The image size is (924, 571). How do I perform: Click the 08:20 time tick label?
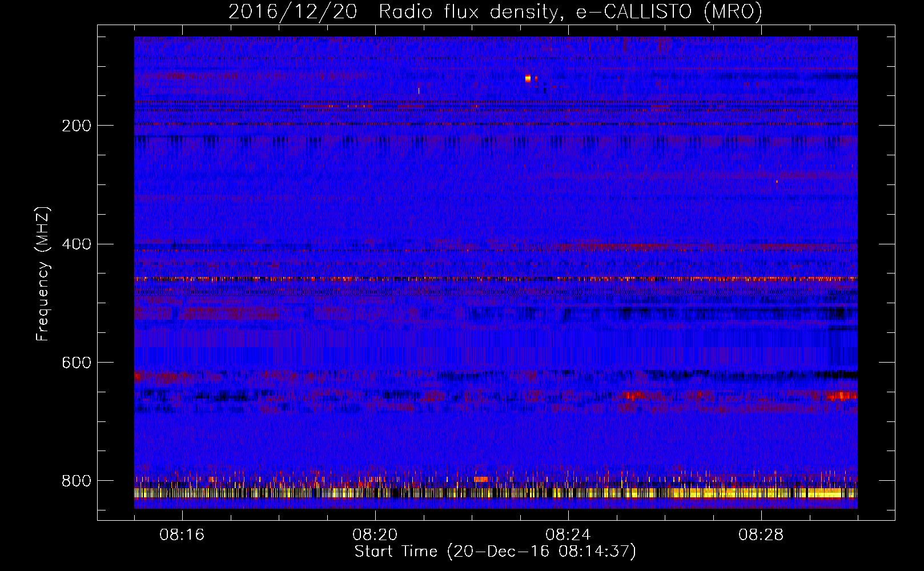375,535
